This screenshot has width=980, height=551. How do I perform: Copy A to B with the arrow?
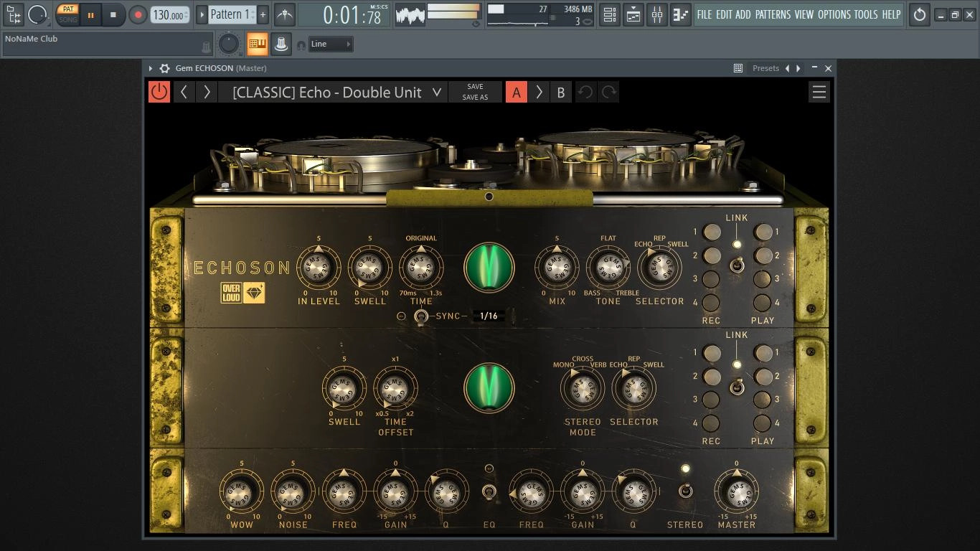539,92
